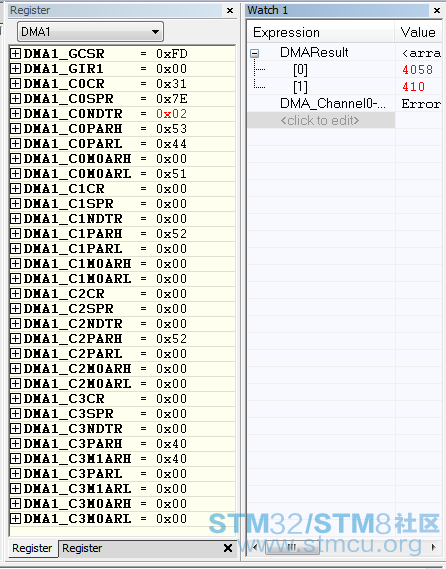The width and height of the screenshot is (446, 569).
Task: Expand the DMA1_C3M0ARL register row
Action: click(15, 519)
